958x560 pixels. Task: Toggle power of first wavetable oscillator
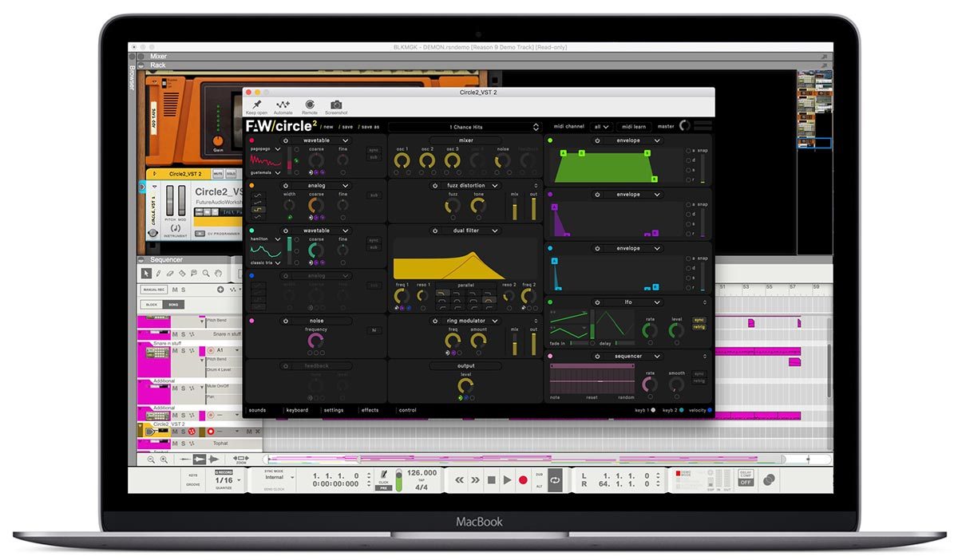[286, 140]
